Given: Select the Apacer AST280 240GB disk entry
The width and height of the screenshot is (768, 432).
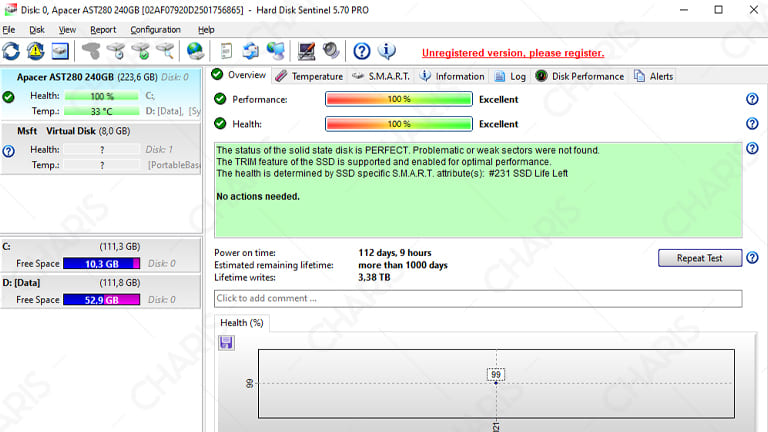Looking at the screenshot, I should tap(101, 94).
